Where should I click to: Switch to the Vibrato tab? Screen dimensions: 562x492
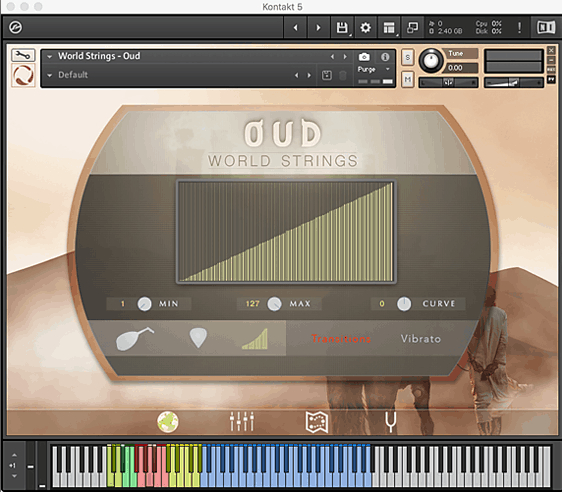coord(421,339)
